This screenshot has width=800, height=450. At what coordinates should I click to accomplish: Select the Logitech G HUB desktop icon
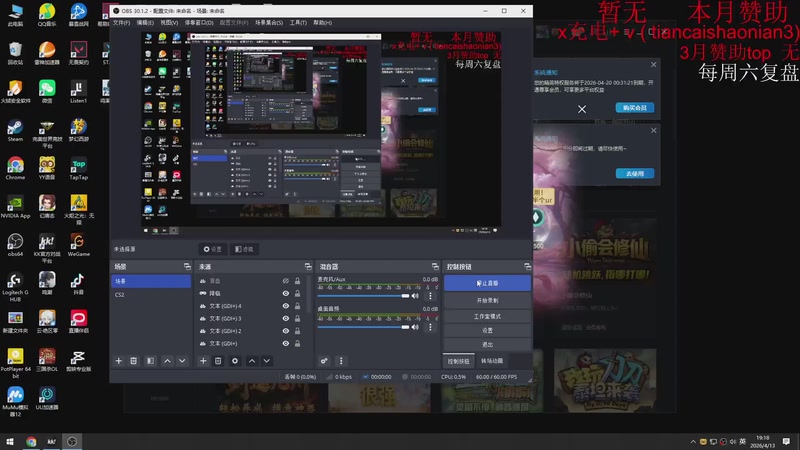coord(15,287)
